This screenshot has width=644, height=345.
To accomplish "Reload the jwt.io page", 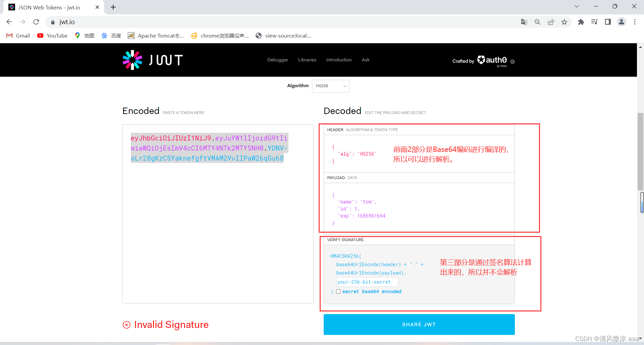I will pos(36,22).
